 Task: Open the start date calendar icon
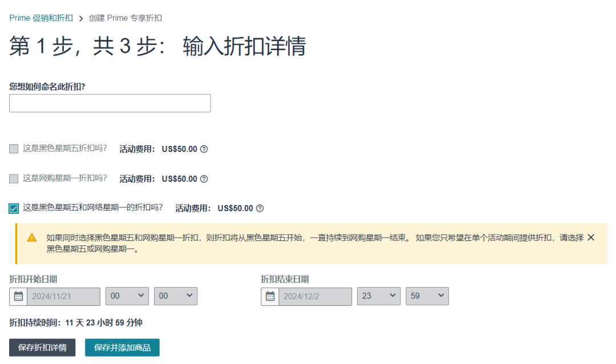pos(18,296)
